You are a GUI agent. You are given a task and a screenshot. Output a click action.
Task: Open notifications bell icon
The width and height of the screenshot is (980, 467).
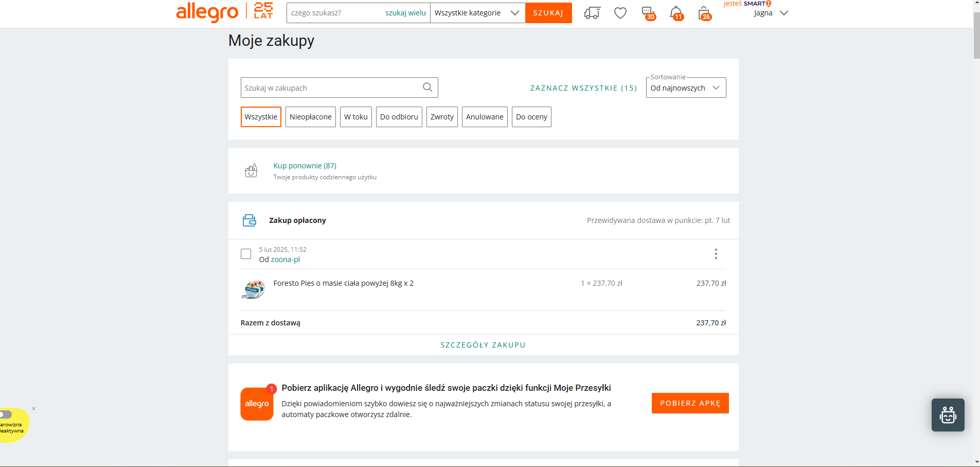pyautogui.click(x=676, y=13)
